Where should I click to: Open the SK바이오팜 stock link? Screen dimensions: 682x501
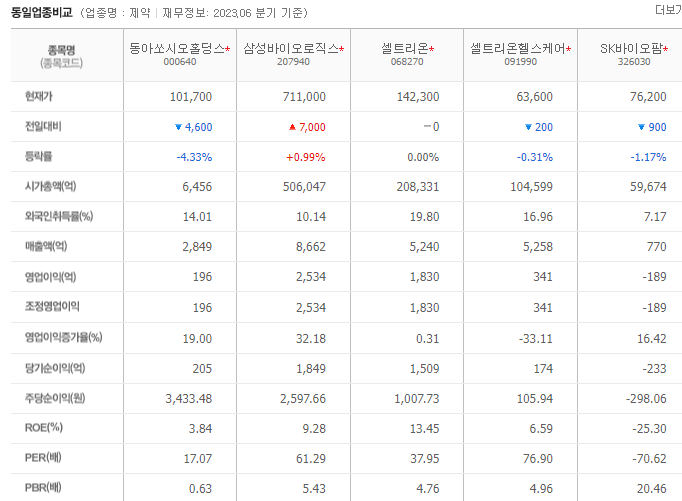coord(632,48)
